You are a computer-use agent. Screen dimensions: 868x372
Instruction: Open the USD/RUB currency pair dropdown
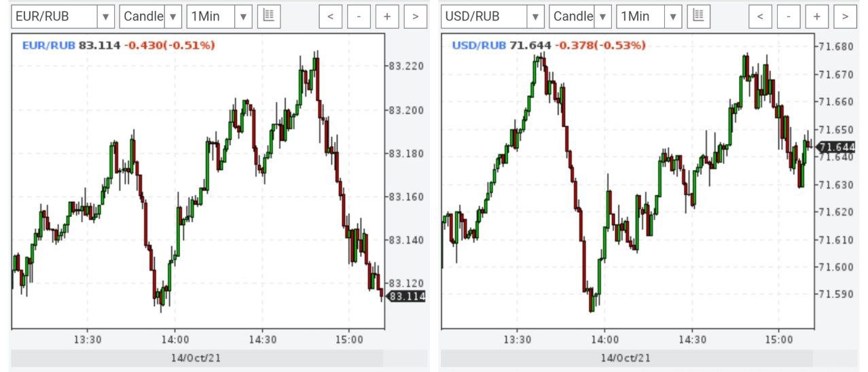point(492,16)
